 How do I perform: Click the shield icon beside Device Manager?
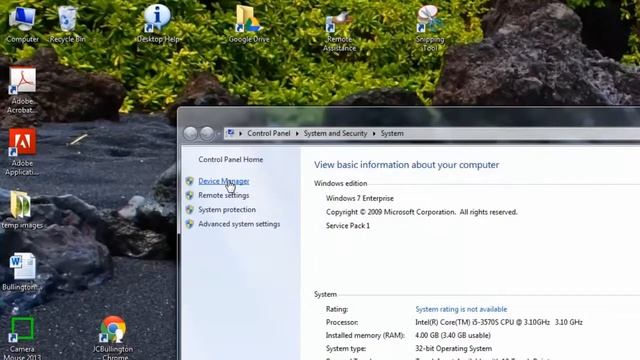coord(189,181)
